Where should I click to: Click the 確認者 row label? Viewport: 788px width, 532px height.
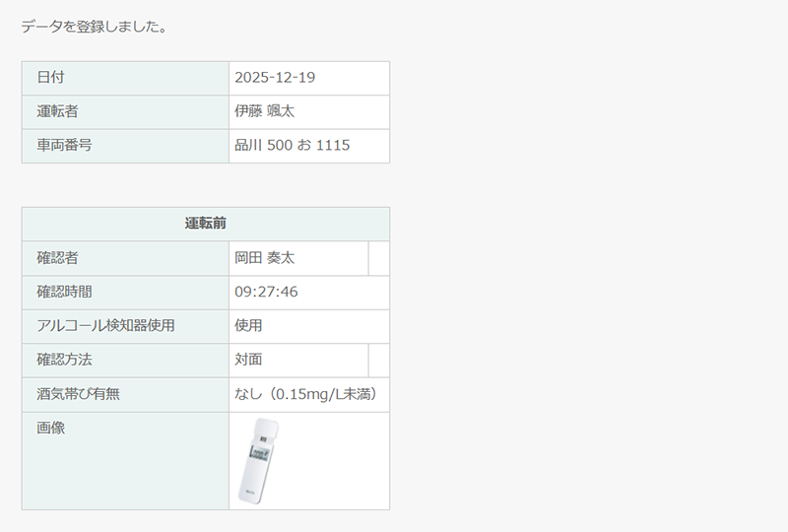[57, 258]
